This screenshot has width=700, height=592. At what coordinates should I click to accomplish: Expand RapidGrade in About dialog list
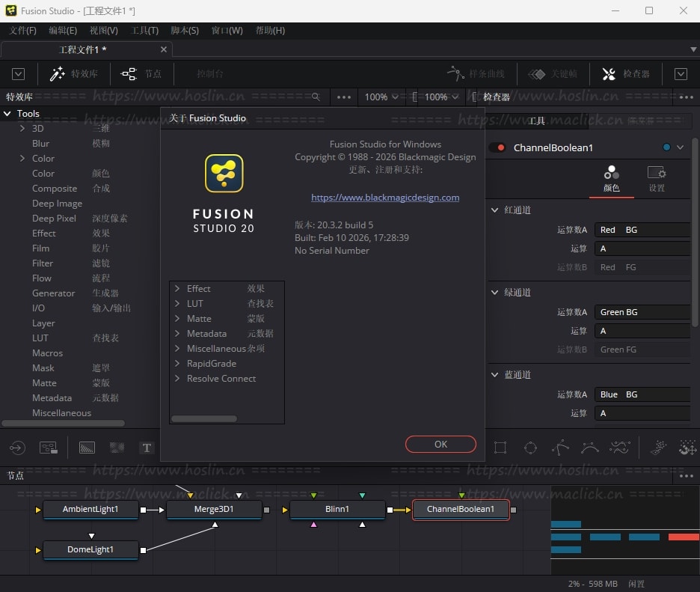pos(176,363)
